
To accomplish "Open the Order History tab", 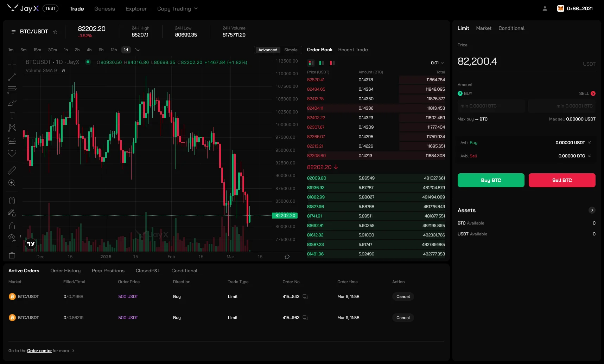I will click(x=65, y=271).
